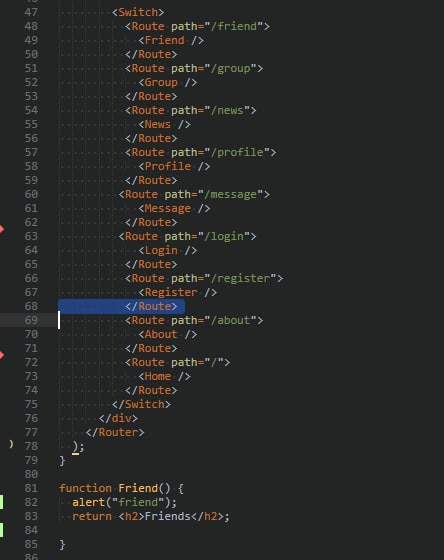The image size is (444, 560).
Task: Click the closing brace on line 85
Action: point(62,544)
